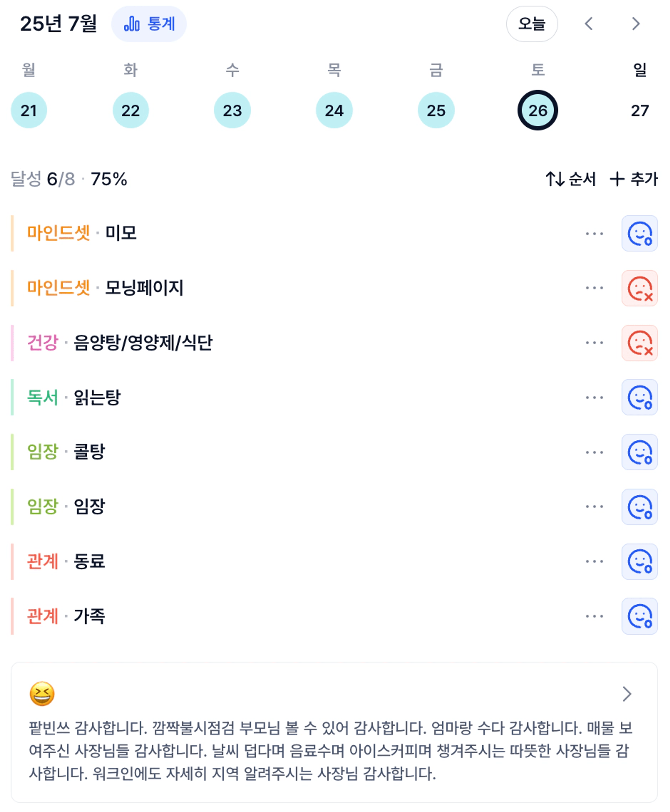Select date 27 Sunday
670x812 pixels.
click(x=639, y=110)
